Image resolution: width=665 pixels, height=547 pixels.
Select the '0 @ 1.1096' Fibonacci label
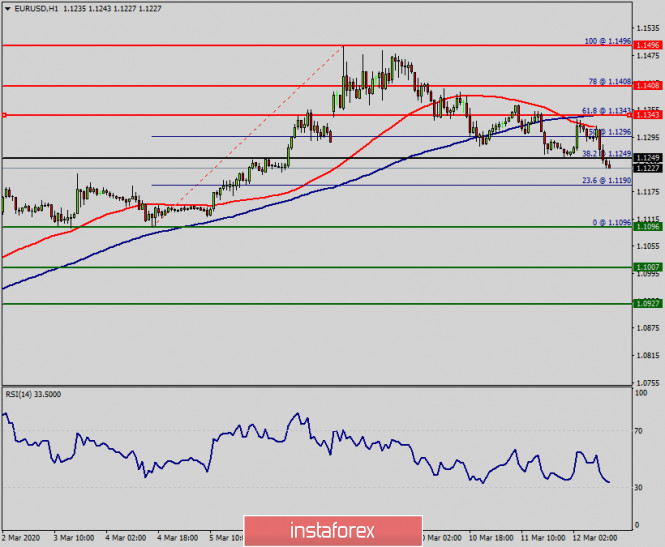pyautogui.click(x=612, y=223)
